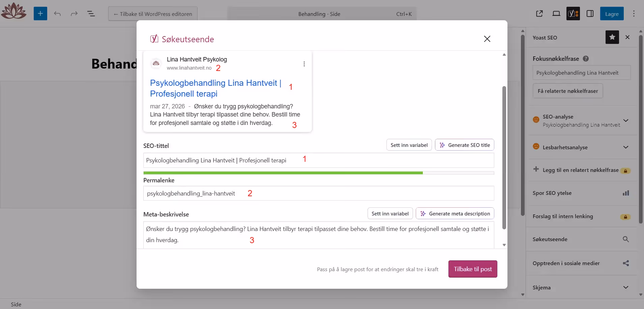Image resolution: width=644 pixels, height=309 pixels.
Task: Open Spor SEO ytelse
Action: point(582,193)
